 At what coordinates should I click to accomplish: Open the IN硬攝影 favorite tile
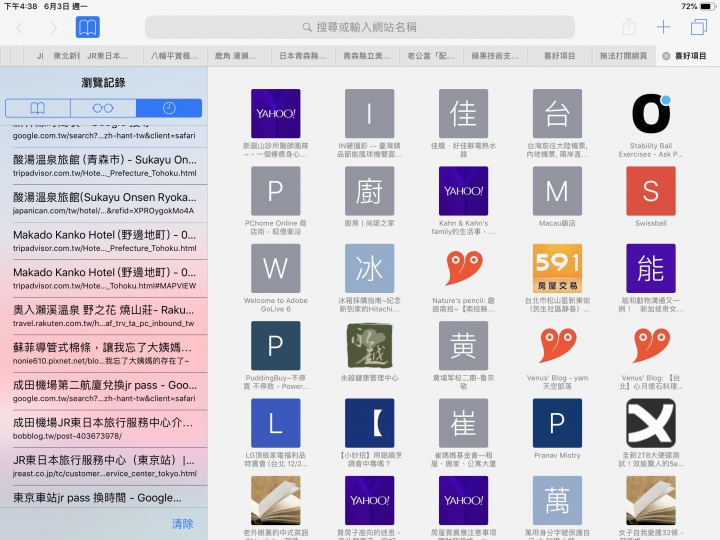pos(370,113)
